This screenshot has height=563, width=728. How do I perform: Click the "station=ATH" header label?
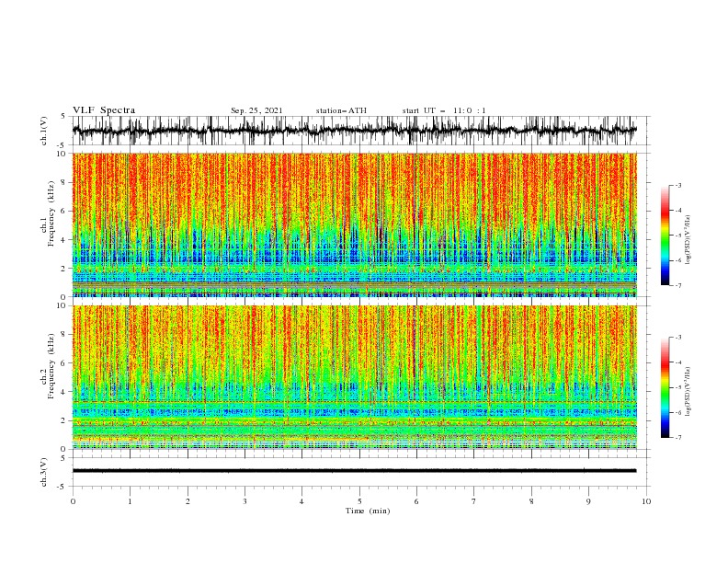(341, 110)
